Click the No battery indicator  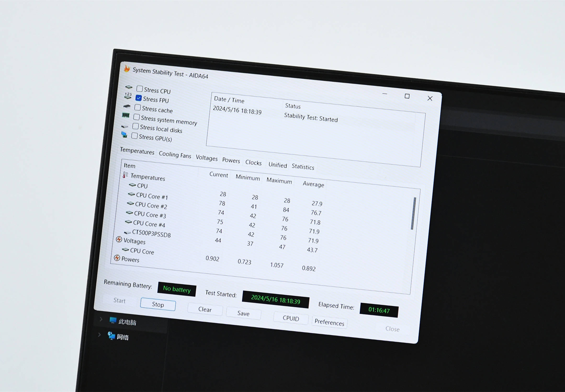click(177, 289)
